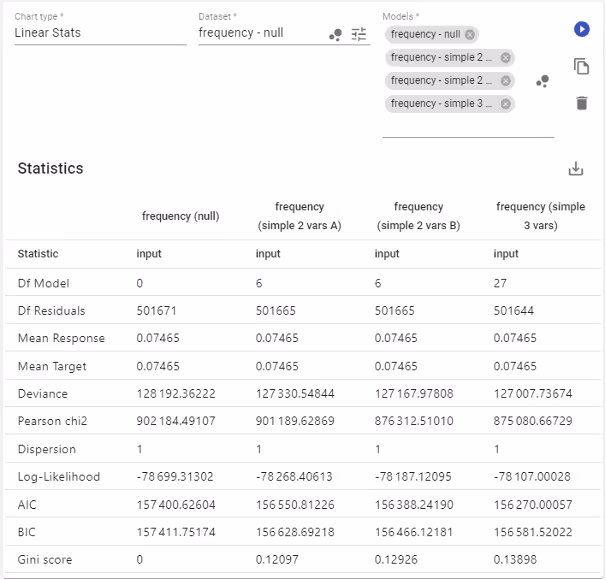Click BIC value 156 581.52022
The image size is (606, 580).
(x=533, y=532)
